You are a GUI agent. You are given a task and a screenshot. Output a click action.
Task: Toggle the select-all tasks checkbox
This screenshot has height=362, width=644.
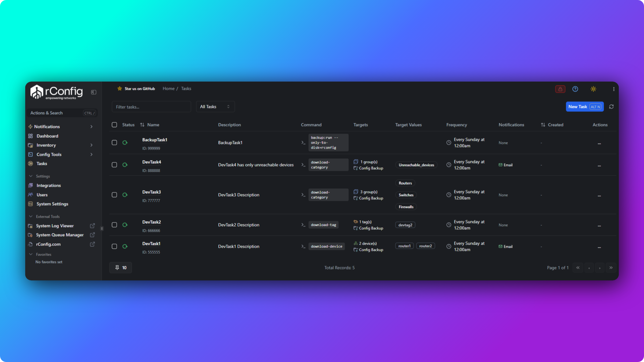tap(114, 125)
